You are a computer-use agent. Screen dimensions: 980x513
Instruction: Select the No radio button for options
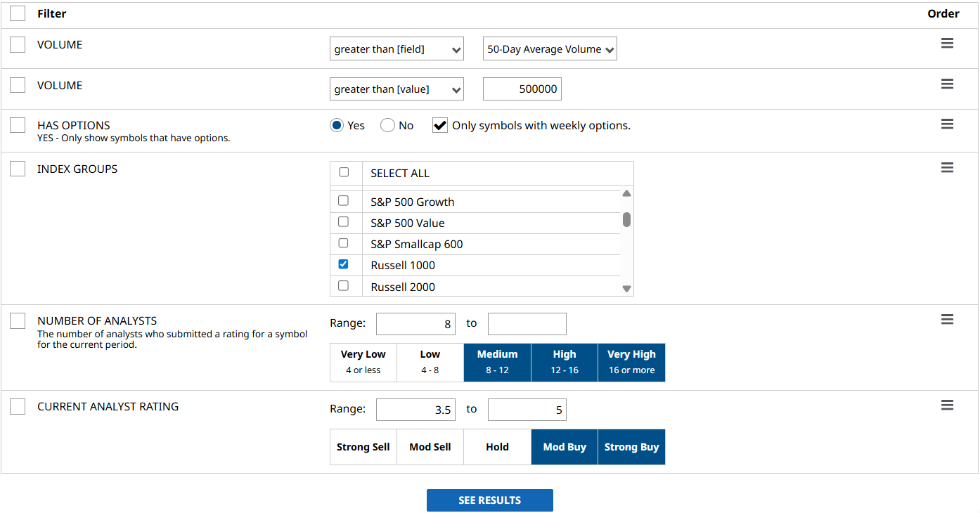click(x=387, y=126)
